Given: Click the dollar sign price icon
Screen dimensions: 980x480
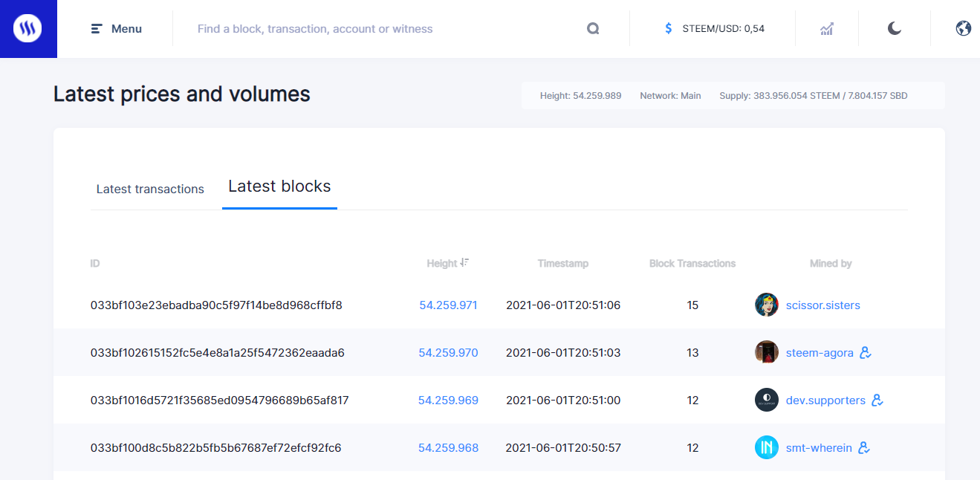Looking at the screenshot, I should click(669, 29).
